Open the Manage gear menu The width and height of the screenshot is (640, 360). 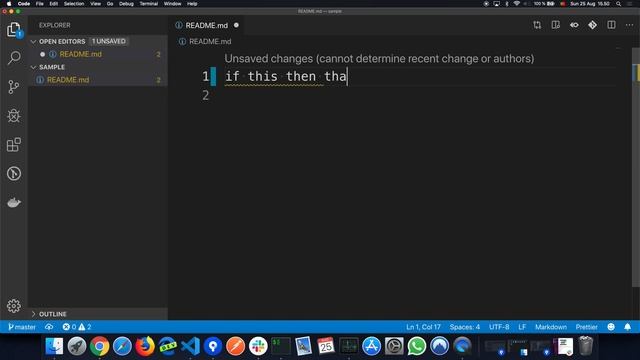click(x=13, y=306)
